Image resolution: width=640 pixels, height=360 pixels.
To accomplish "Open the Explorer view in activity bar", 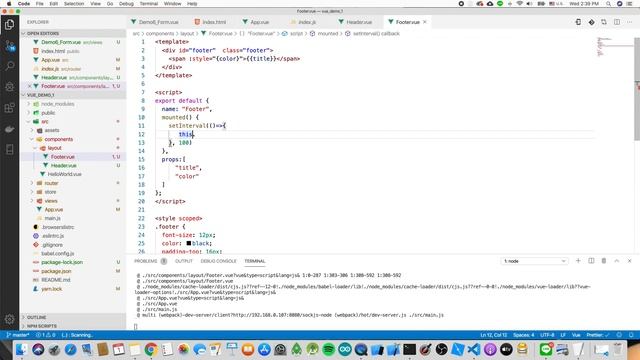I will pyautogui.click(x=9, y=25).
